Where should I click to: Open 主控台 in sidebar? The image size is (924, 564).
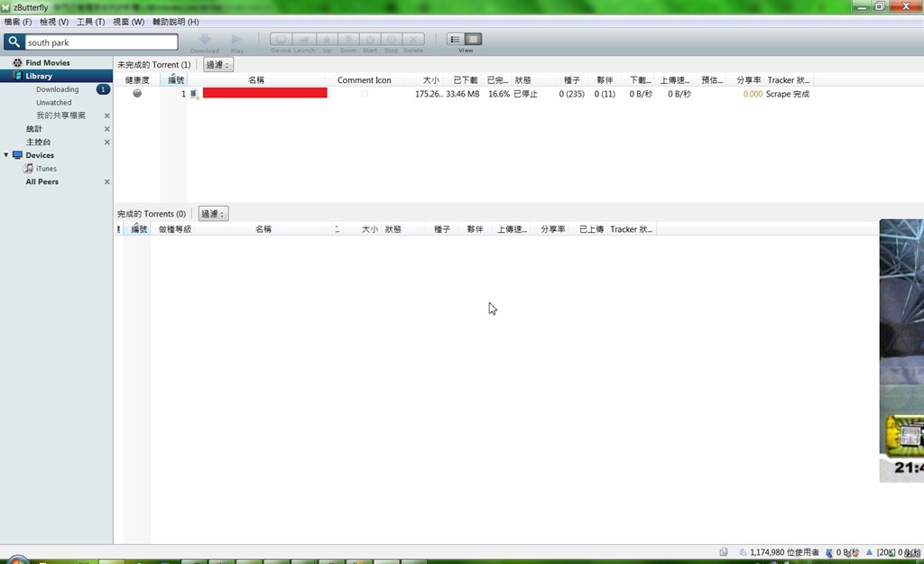[38, 142]
